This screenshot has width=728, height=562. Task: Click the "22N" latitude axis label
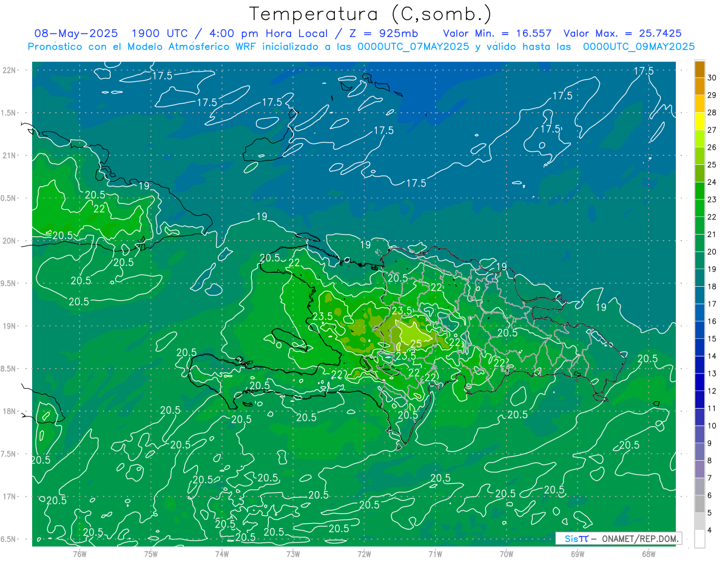click(9, 70)
